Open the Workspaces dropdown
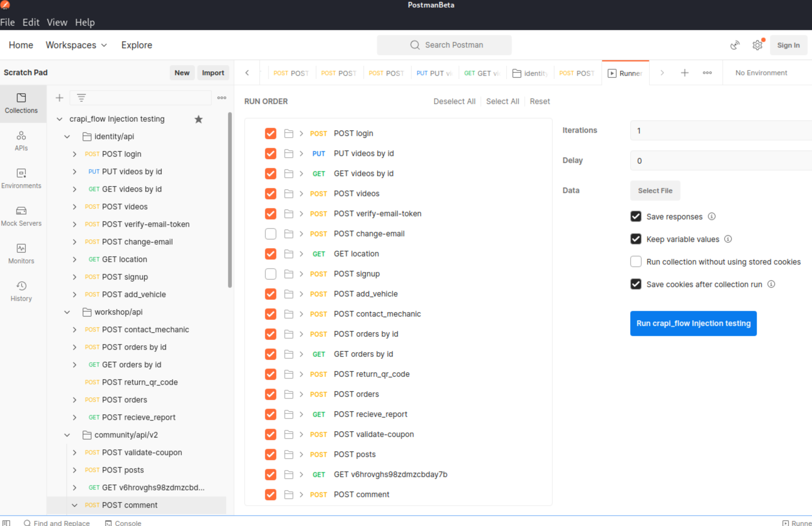The width and height of the screenshot is (812, 526). [x=76, y=45]
